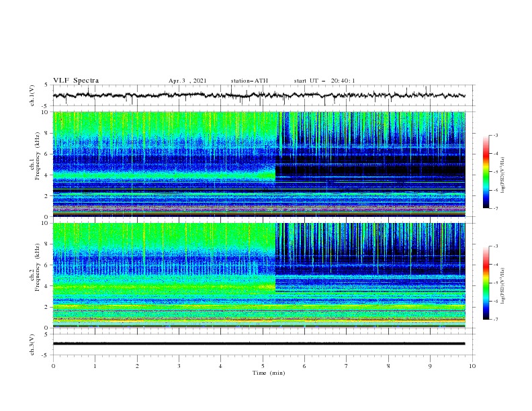Click the 'ch.1(V)' waveform axis label
The width and height of the screenshot is (532, 411).
(32, 95)
